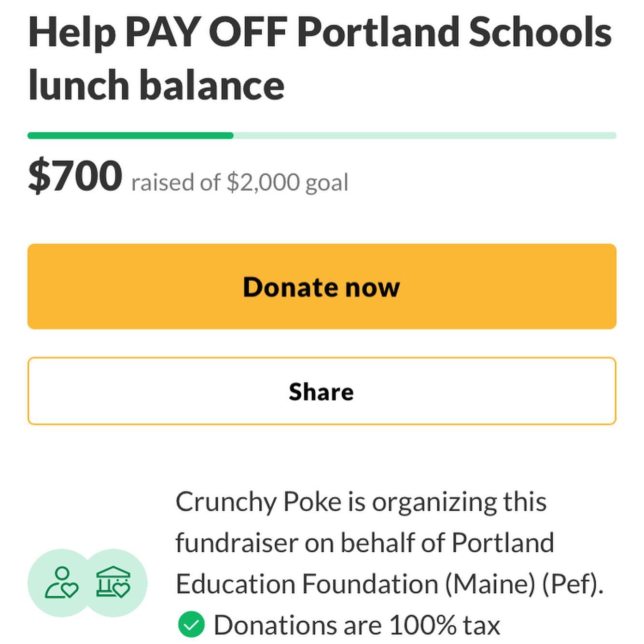644x644 pixels.
Task: Click the green tax-deductible checkmark icon
Action: (191, 624)
